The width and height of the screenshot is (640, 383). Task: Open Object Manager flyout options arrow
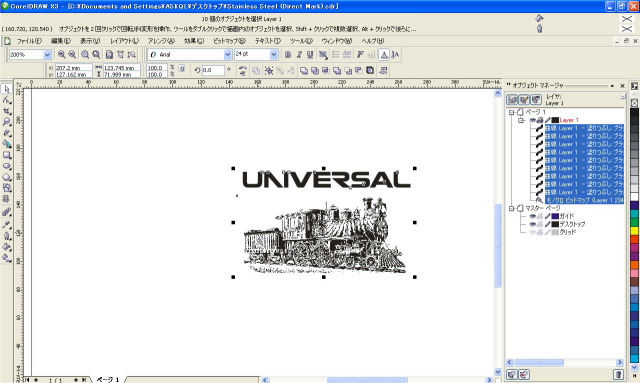pos(623,96)
